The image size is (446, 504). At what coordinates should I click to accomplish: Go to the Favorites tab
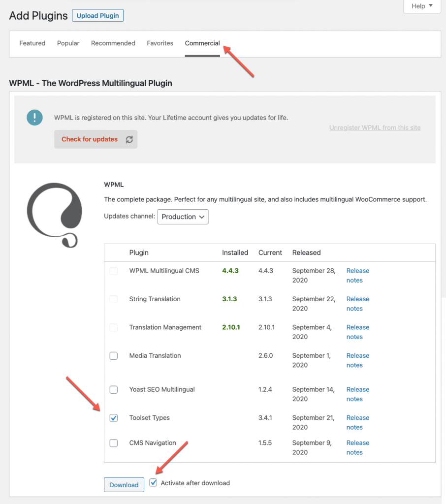(160, 43)
